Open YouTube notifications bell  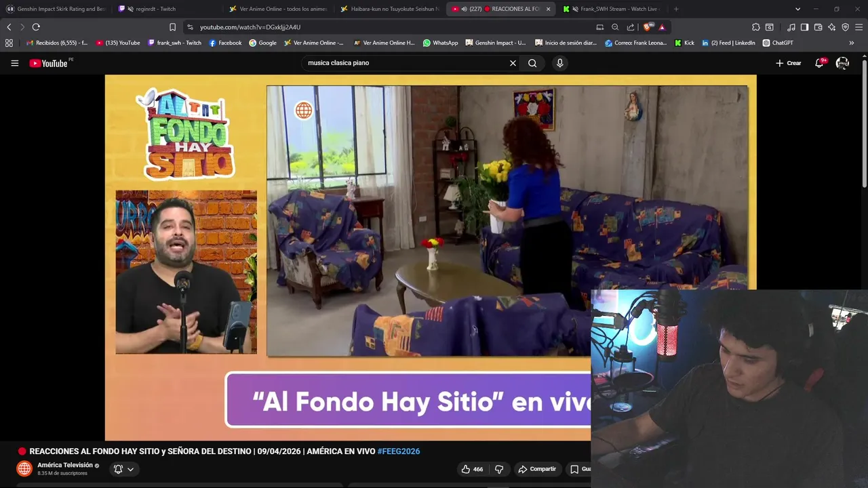[x=819, y=63]
